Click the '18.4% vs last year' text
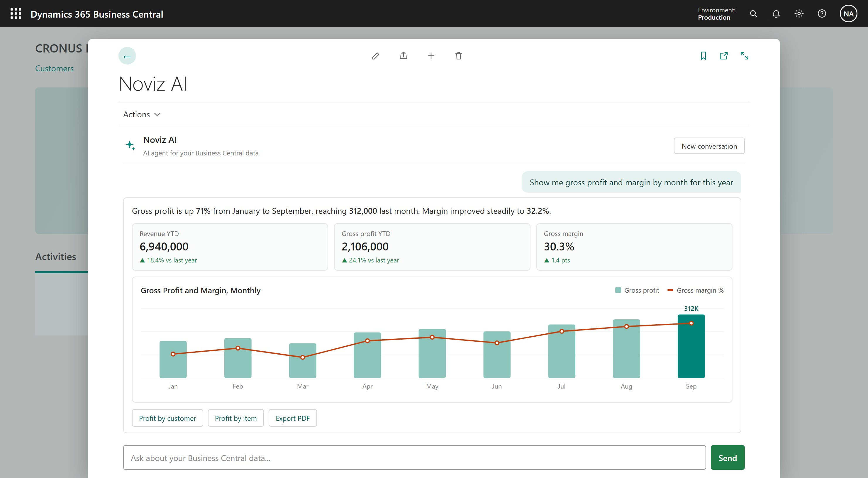The image size is (868, 478). coord(172,260)
